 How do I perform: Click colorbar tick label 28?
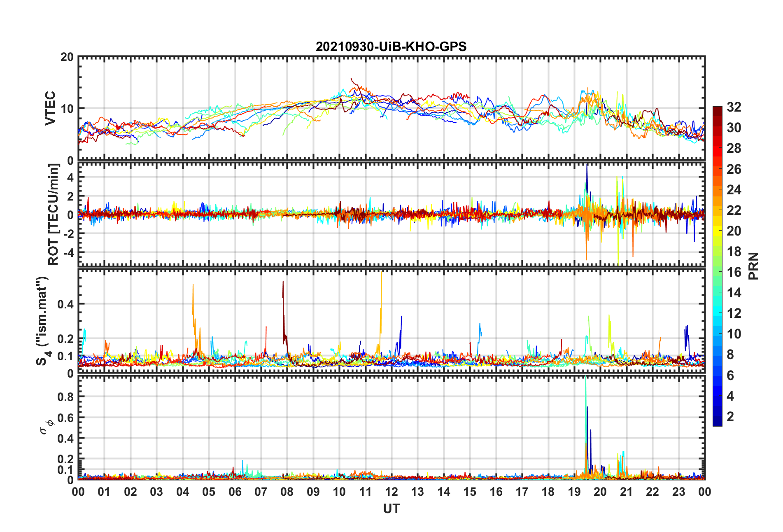pos(734,148)
